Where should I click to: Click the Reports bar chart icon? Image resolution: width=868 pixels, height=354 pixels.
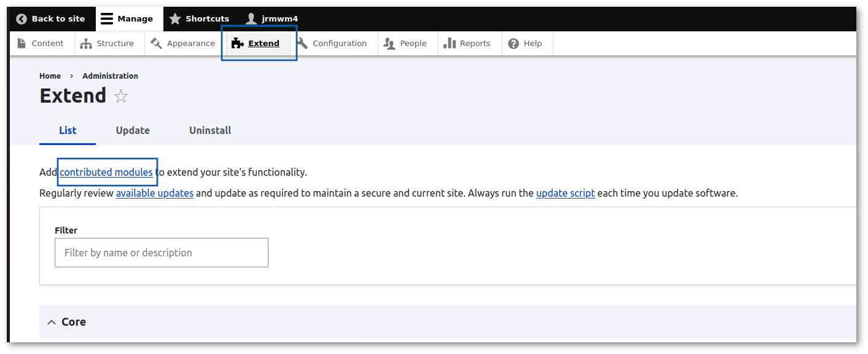(x=450, y=43)
